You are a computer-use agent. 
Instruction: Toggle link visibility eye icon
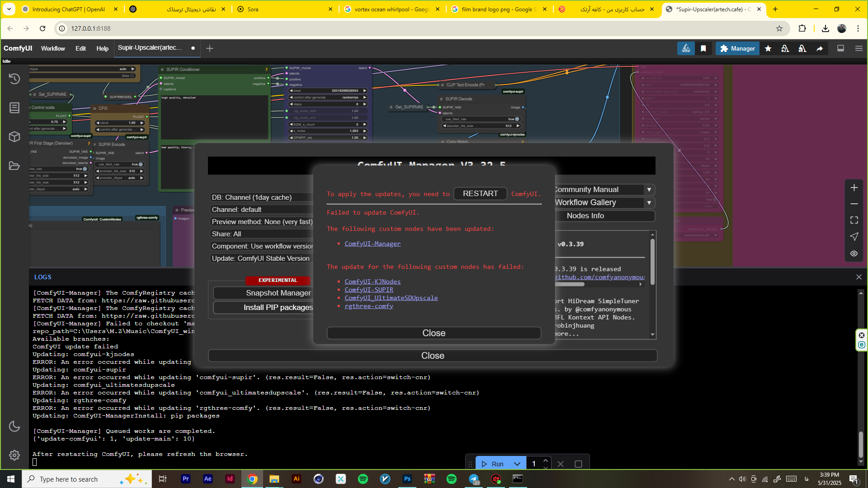click(854, 253)
